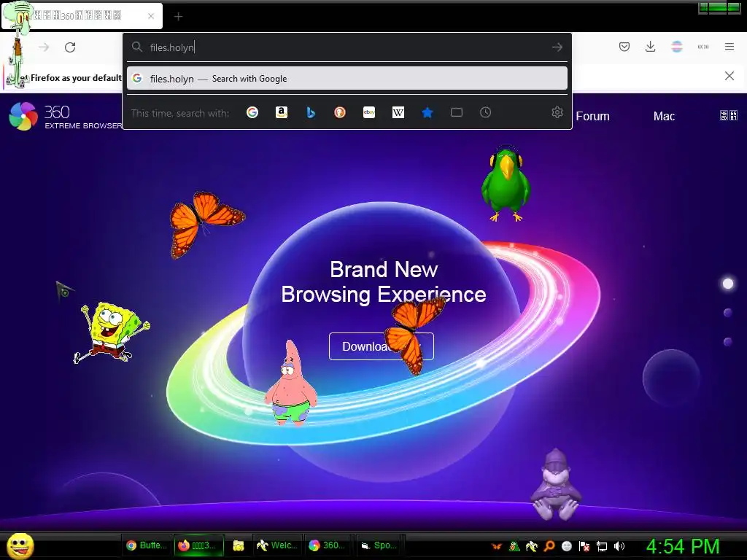Click the language switch at top right

coord(729,115)
